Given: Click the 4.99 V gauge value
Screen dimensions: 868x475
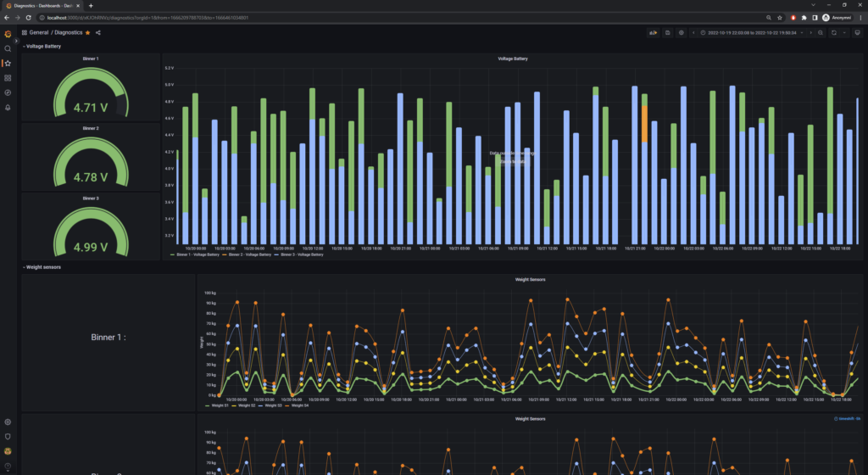Looking at the screenshot, I should (x=91, y=247).
